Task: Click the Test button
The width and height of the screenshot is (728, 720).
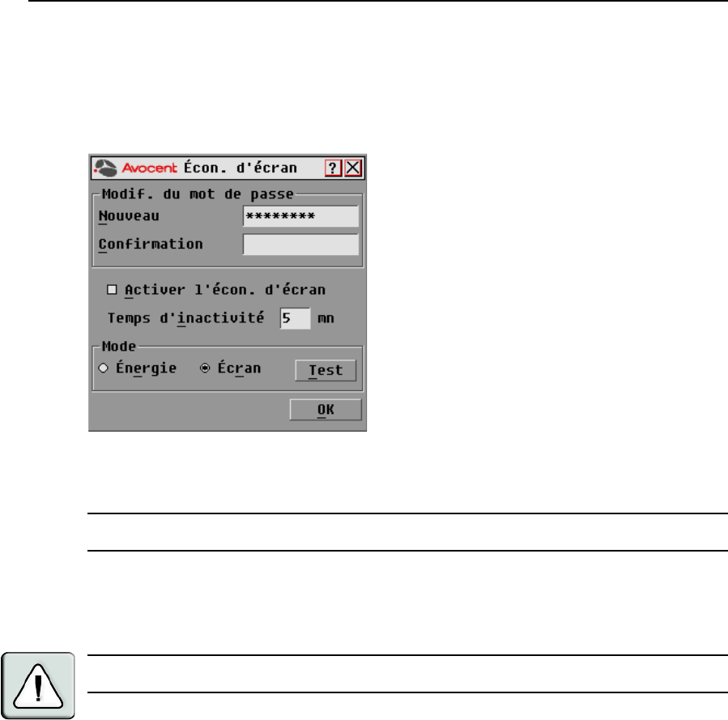Action: pos(326,370)
